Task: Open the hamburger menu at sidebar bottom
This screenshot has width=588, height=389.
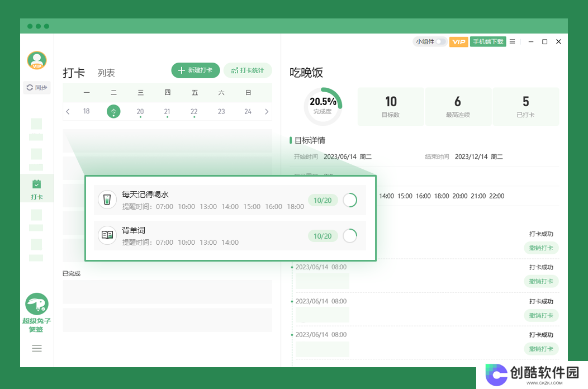Action: click(37, 348)
